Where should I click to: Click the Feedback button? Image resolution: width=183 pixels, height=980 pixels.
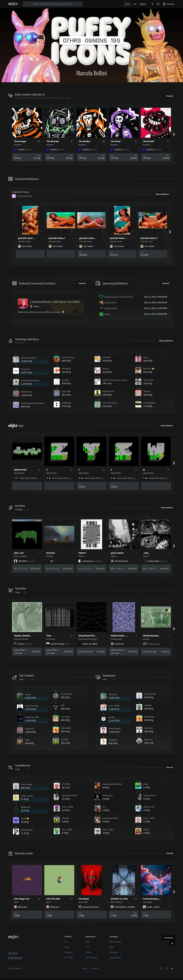pyautogui.click(x=169, y=937)
